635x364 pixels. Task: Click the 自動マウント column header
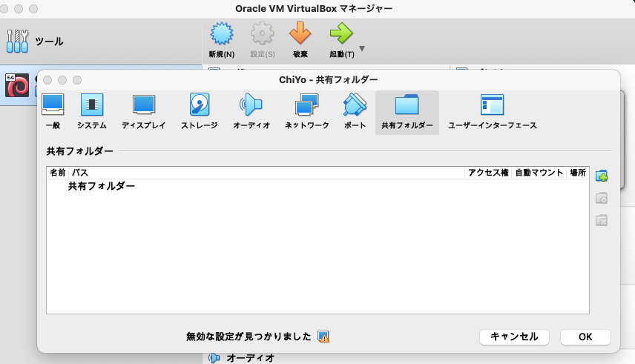(x=539, y=173)
